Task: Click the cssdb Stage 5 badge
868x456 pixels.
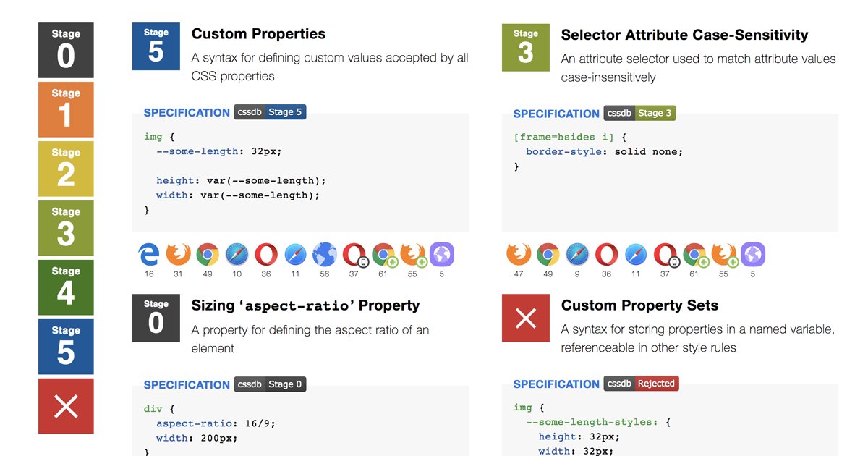Action: point(270,112)
